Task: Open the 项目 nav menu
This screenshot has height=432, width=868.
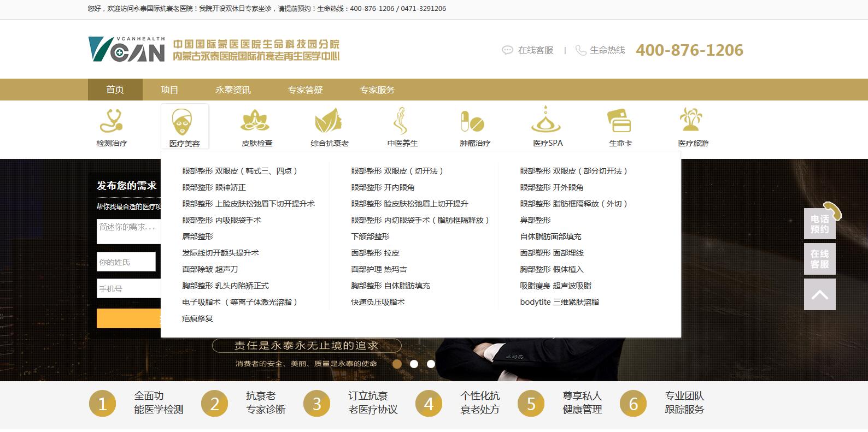Action: coord(170,90)
